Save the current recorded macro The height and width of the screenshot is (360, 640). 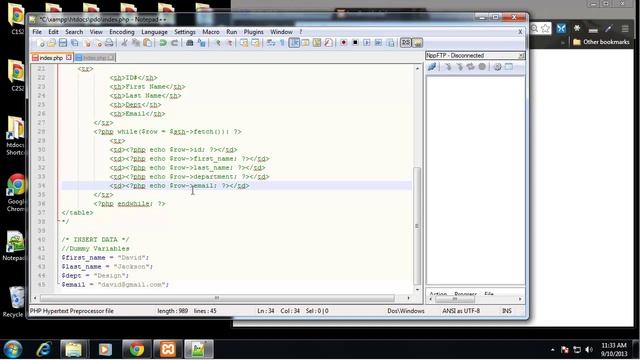pyautogui.click(x=389, y=43)
